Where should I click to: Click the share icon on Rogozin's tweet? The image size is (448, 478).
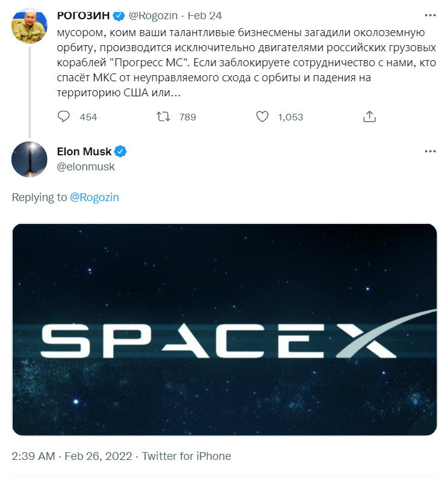click(x=370, y=117)
